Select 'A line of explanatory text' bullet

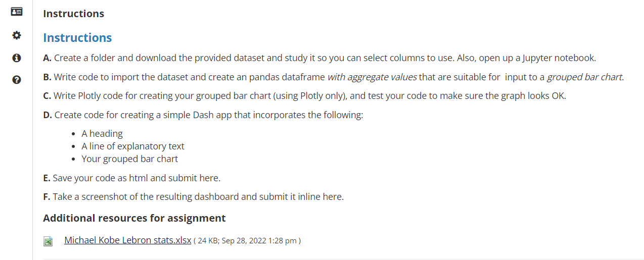(133, 146)
